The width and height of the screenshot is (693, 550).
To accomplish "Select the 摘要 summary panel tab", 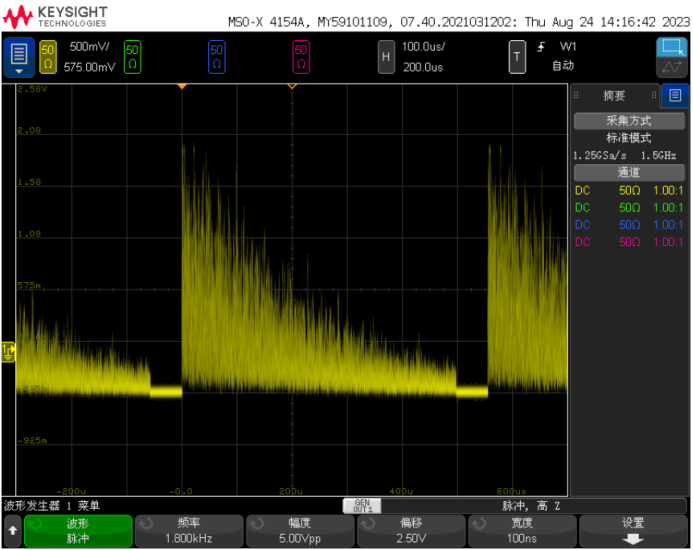I will 614,96.
